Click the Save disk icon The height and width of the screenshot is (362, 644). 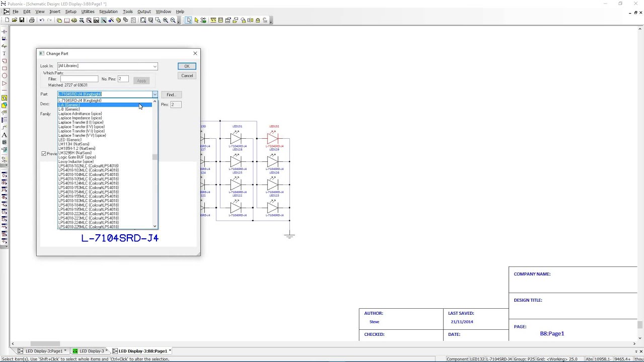[x=22, y=20]
